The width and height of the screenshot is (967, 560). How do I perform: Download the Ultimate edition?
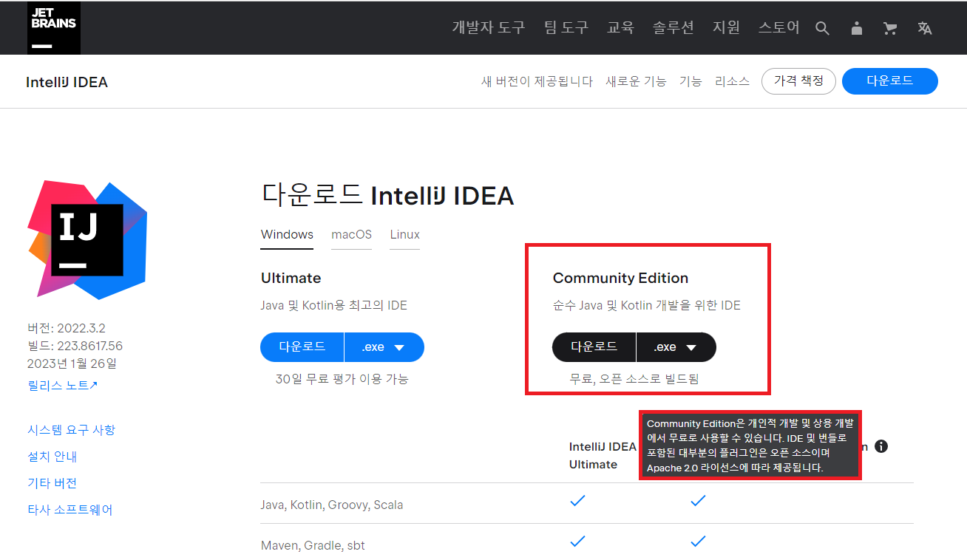(302, 347)
